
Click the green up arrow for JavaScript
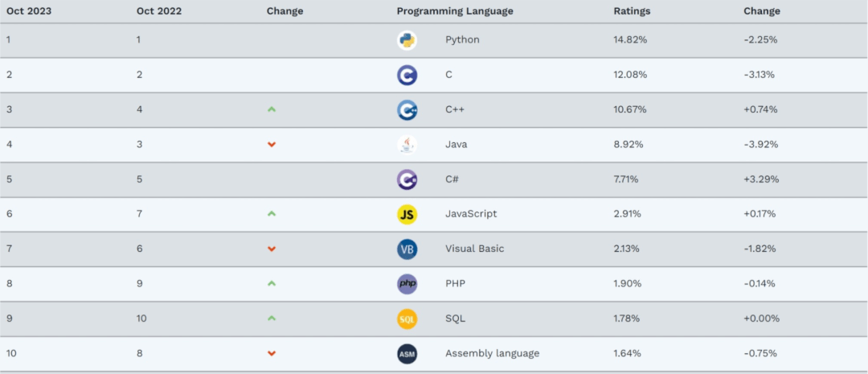(272, 214)
